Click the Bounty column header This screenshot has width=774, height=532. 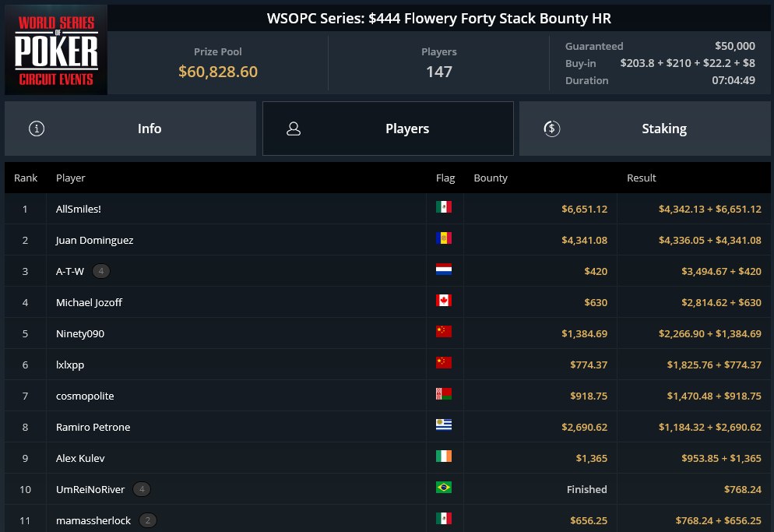click(490, 178)
